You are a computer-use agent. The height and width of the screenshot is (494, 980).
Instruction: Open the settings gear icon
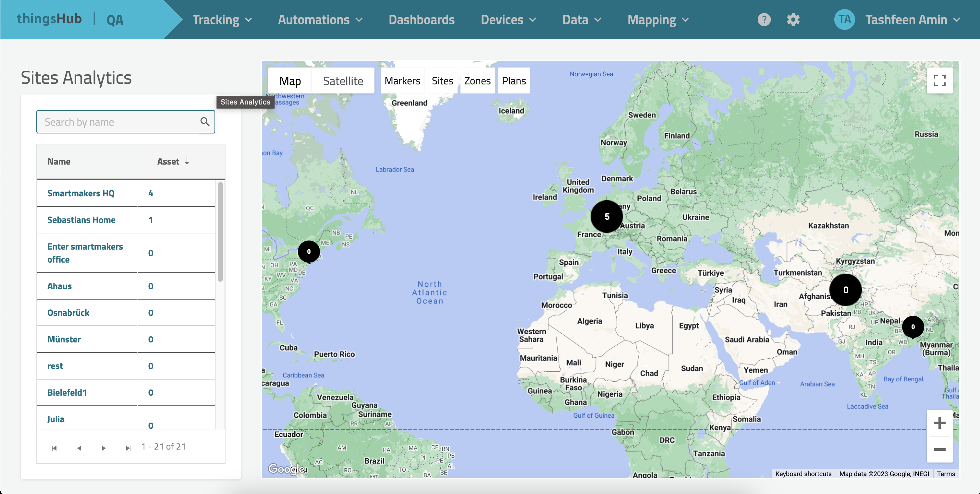click(x=793, y=19)
